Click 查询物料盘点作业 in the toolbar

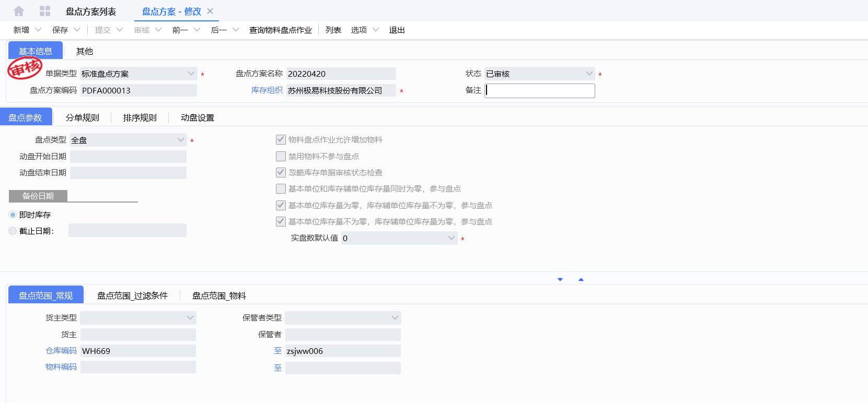pos(281,30)
